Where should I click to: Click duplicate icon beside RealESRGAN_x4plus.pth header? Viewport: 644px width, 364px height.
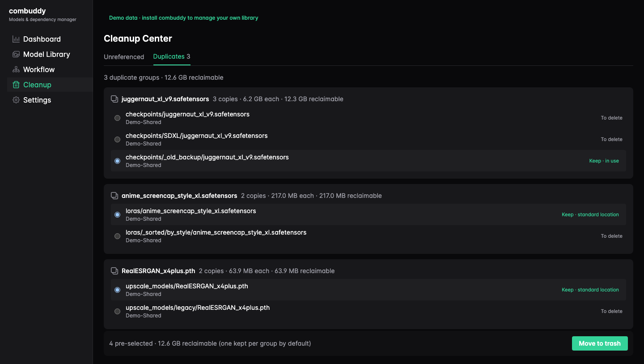point(114,271)
